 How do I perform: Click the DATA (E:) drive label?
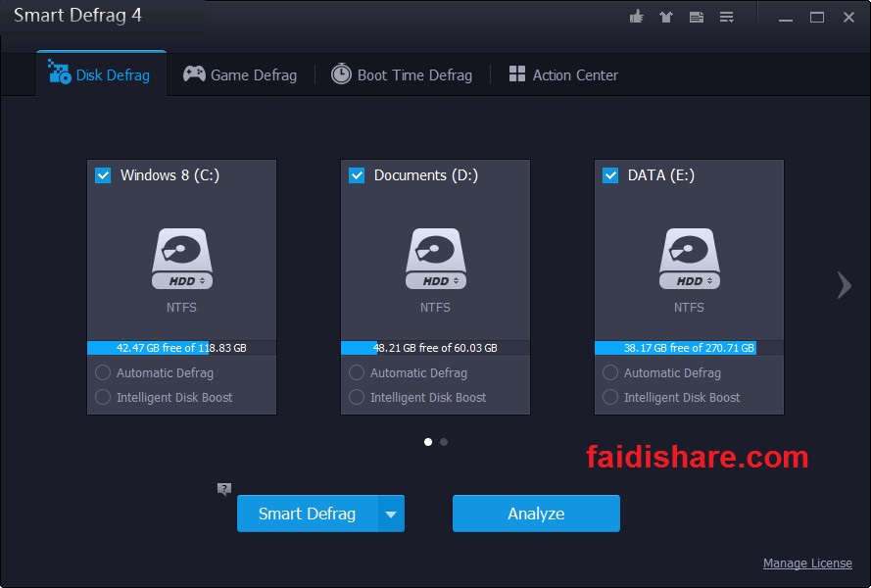coord(661,175)
